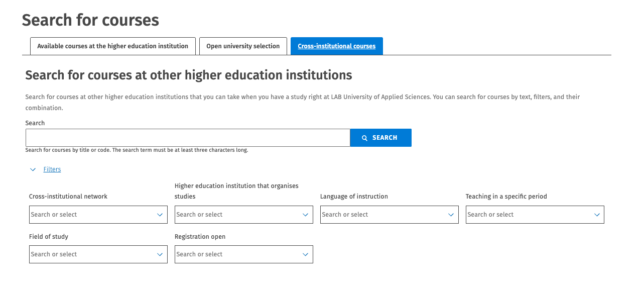The height and width of the screenshot is (285, 644).
Task: Collapse filters using the chevron beside Filters
Action: (x=33, y=170)
